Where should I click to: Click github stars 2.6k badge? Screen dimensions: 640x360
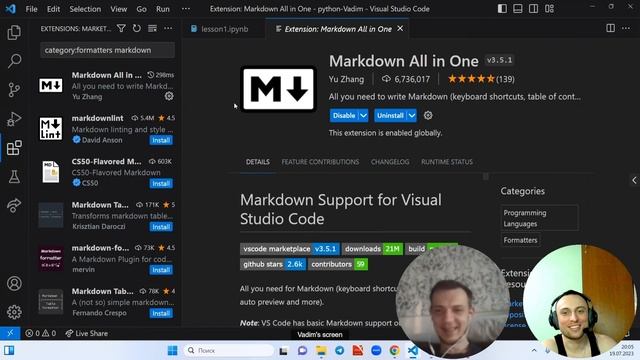point(273,264)
